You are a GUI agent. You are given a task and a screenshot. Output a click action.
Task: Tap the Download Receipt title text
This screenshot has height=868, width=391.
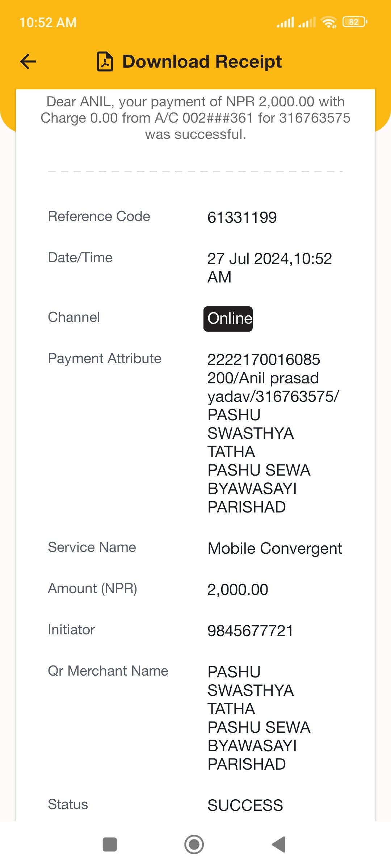pyautogui.click(x=202, y=61)
